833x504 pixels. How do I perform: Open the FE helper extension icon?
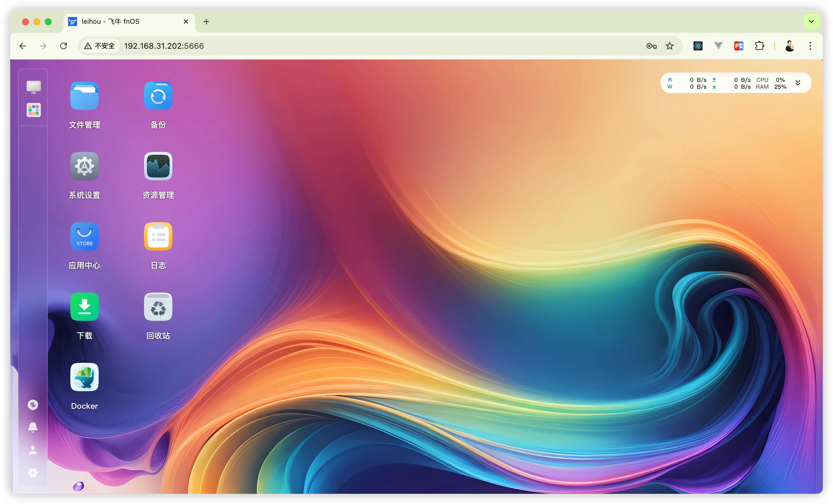coord(739,46)
